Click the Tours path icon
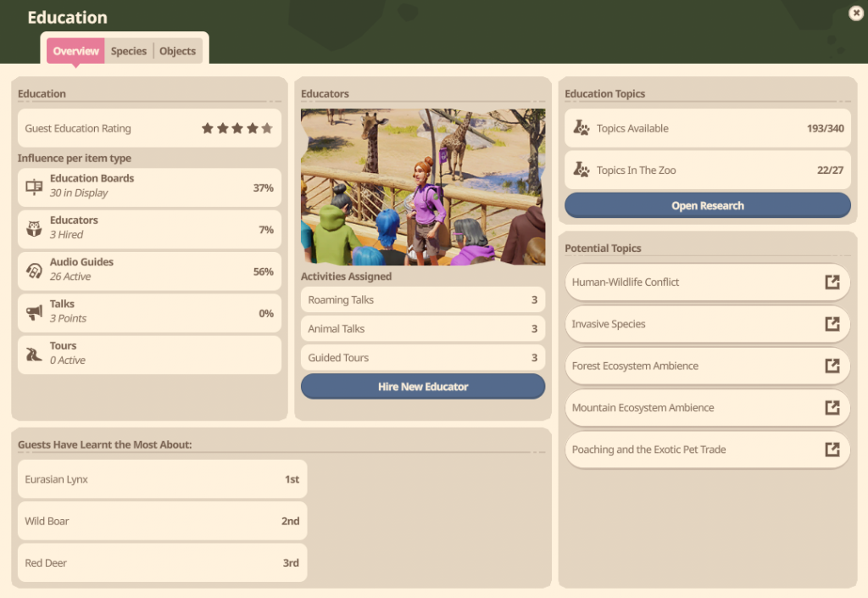Viewport: 868px width, 598px height. (34, 355)
